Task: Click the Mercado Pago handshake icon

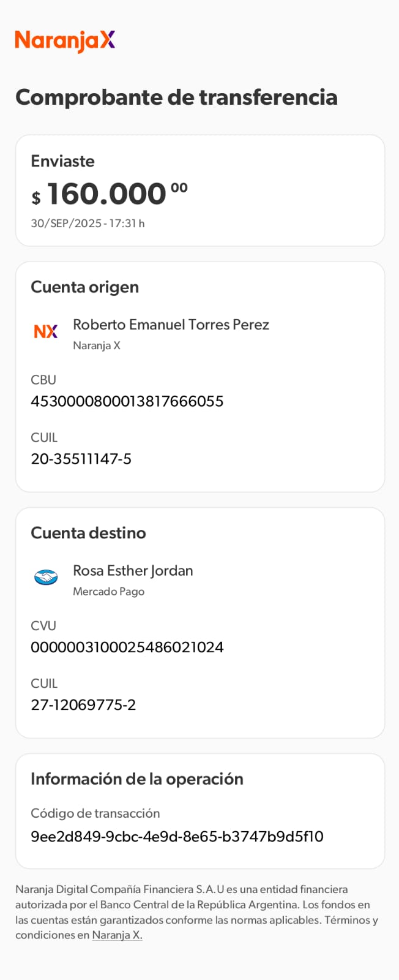Action: click(46, 577)
